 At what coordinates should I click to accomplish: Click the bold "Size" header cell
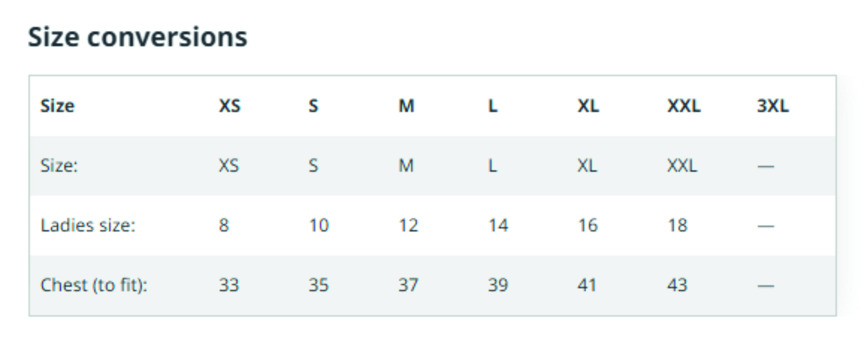pyautogui.click(x=57, y=106)
